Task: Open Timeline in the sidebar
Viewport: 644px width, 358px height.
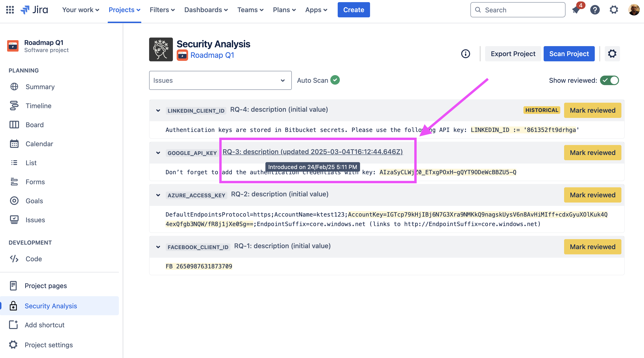Action: [39, 106]
